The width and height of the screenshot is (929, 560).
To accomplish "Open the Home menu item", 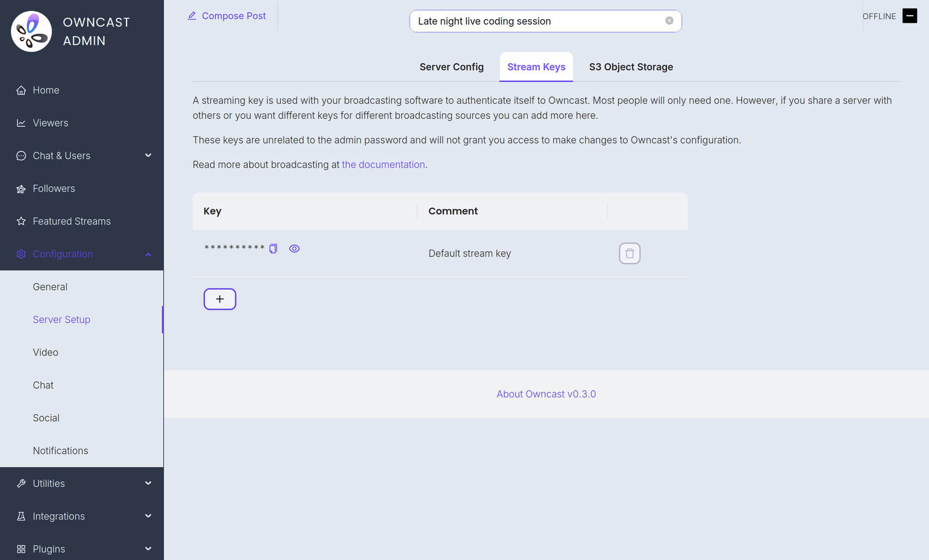I will tap(82, 91).
